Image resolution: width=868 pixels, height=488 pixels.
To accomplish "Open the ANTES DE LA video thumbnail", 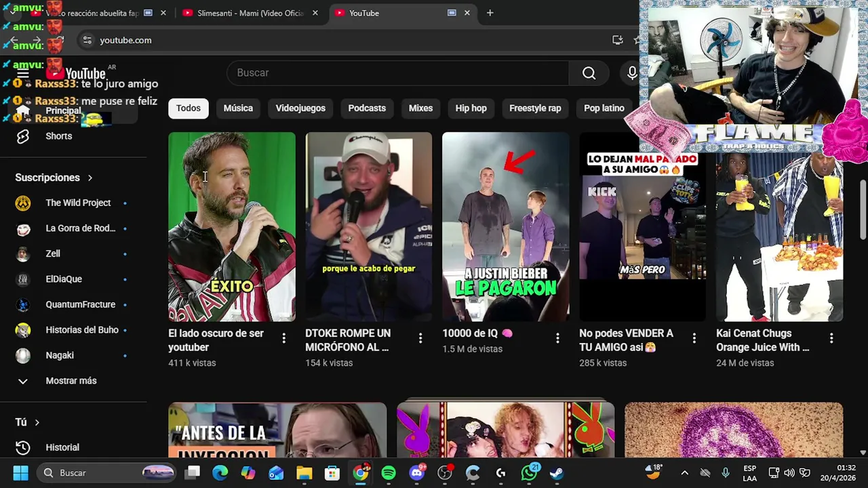I will (x=277, y=430).
